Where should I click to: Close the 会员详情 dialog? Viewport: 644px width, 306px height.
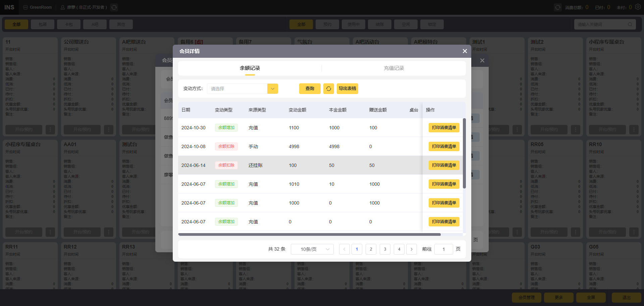465,51
